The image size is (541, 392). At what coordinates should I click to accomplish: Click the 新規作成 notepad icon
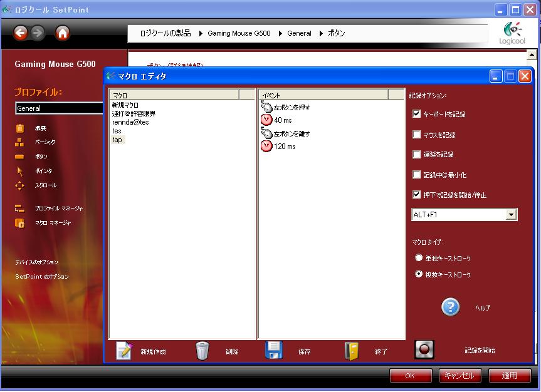coord(124,351)
